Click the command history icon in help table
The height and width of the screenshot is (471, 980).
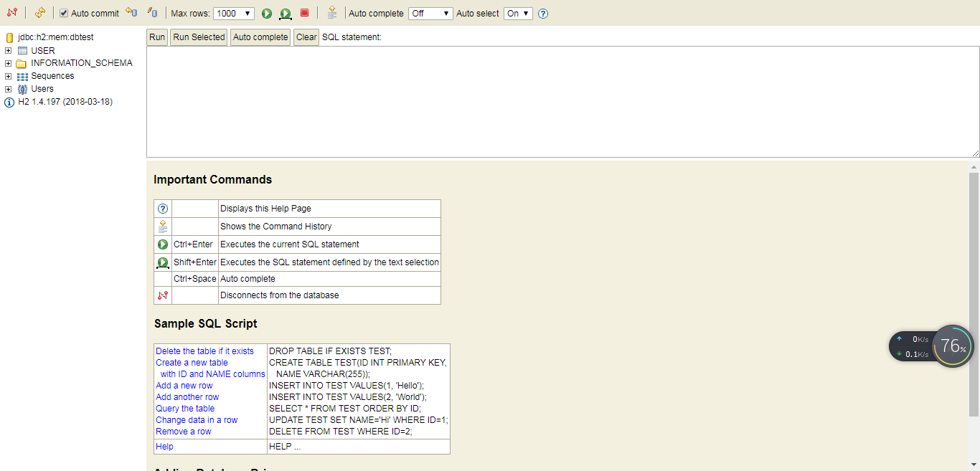[163, 227]
